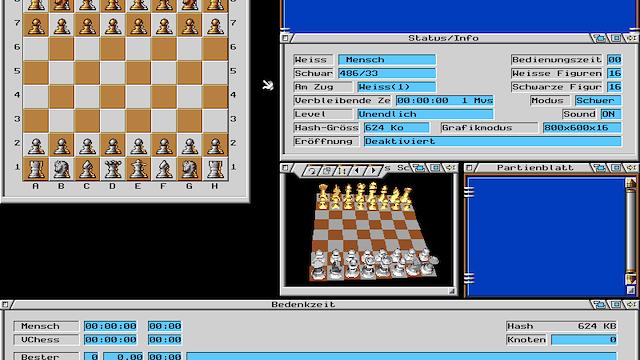Toggle the Modus value Schwer

(598, 100)
